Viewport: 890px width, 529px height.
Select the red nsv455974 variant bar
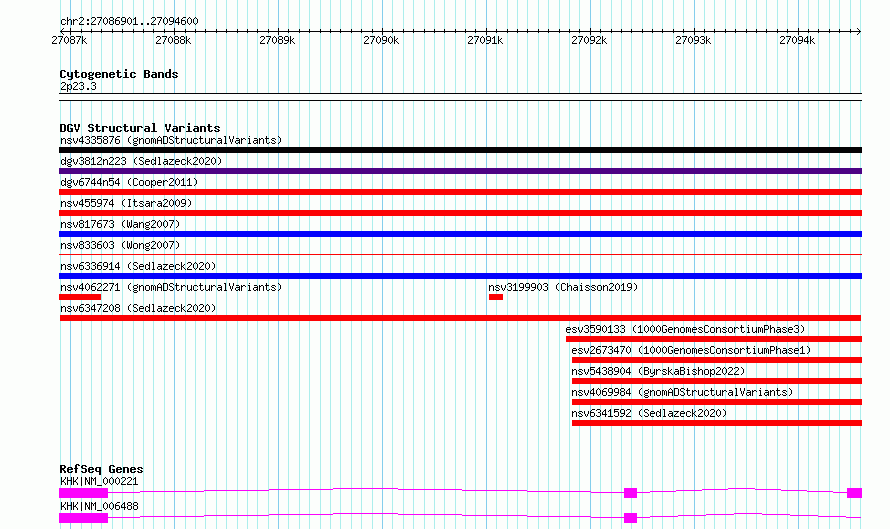click(460, 213)
